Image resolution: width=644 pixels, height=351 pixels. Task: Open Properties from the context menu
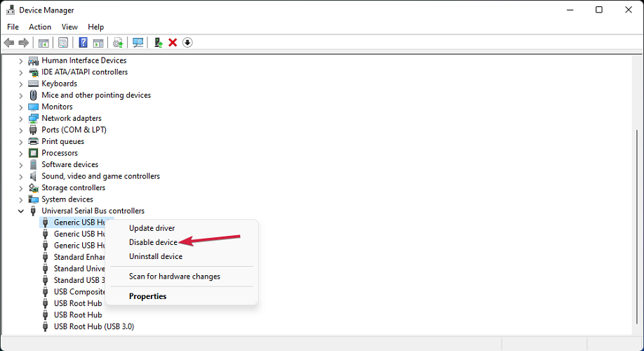pyautogui.click(x=147, y=296)
